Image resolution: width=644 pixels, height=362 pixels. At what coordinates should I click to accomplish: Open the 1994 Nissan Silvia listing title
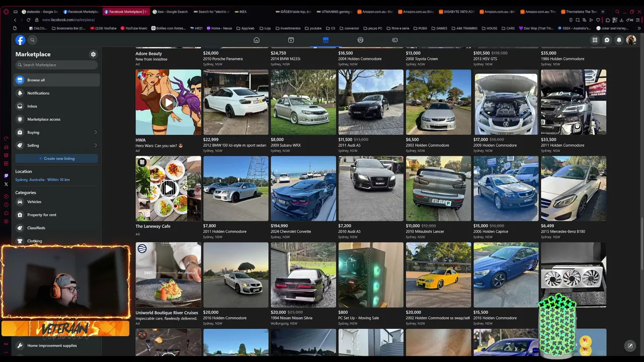[291, 318]
